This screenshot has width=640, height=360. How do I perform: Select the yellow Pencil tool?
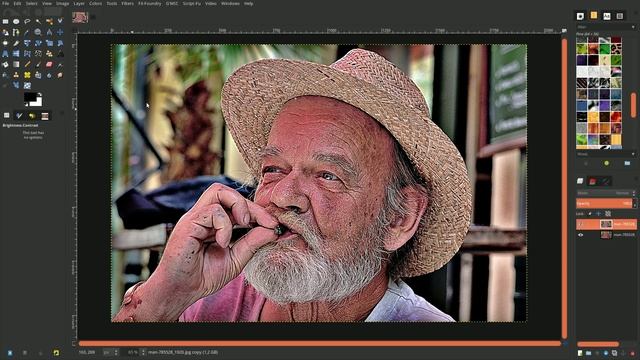27,64
